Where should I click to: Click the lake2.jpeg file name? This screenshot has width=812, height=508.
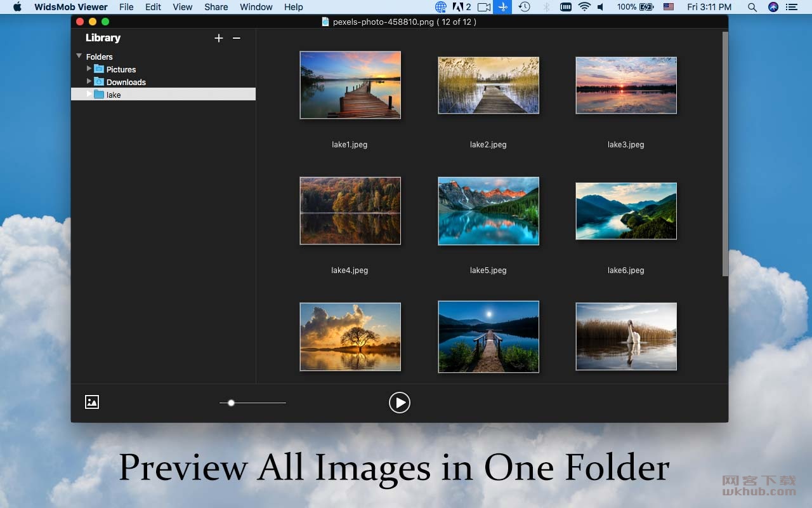coord(488,144)
